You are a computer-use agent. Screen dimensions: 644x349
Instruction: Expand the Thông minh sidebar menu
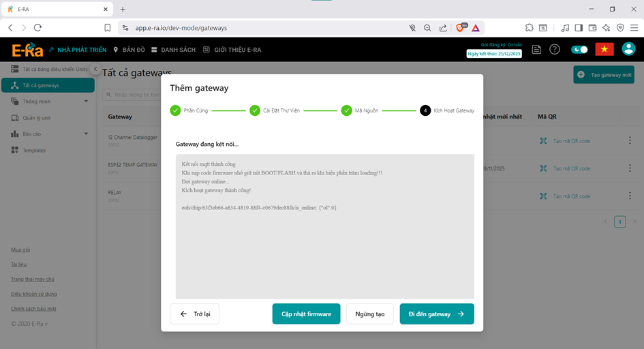click(86, 102)
